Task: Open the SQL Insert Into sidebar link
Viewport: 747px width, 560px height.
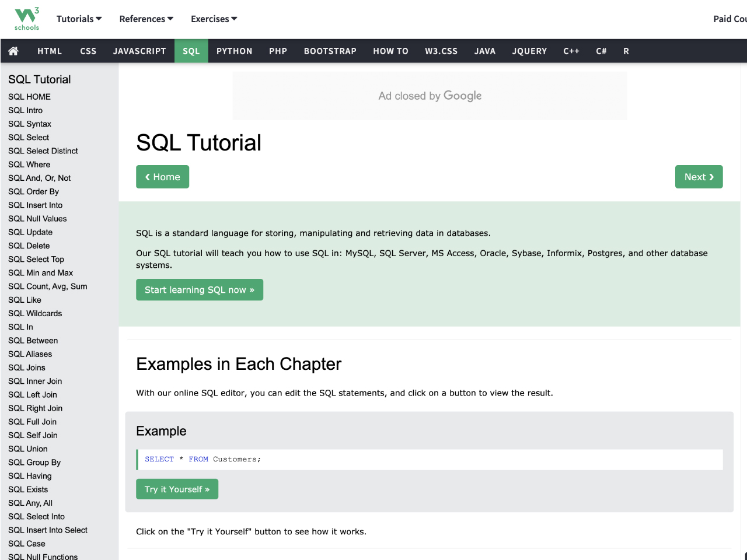Action: pos(36,205)
